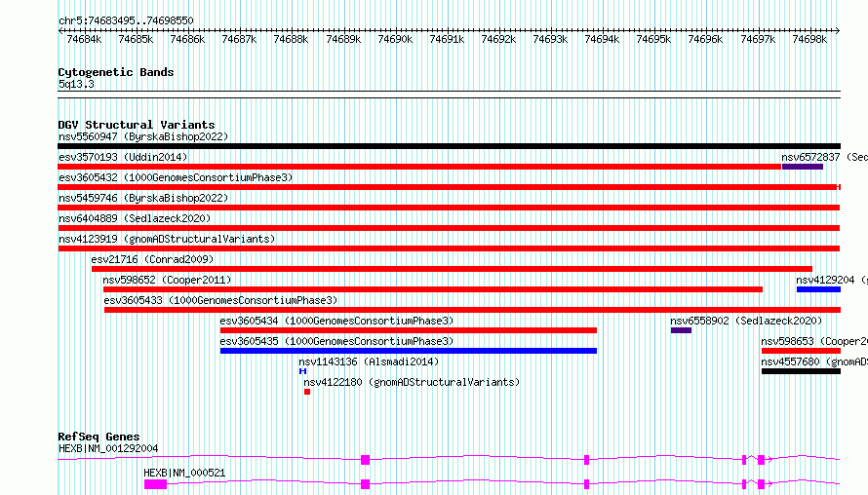Select the esv3570193 (Uddin2014) label

click(123, 157)
